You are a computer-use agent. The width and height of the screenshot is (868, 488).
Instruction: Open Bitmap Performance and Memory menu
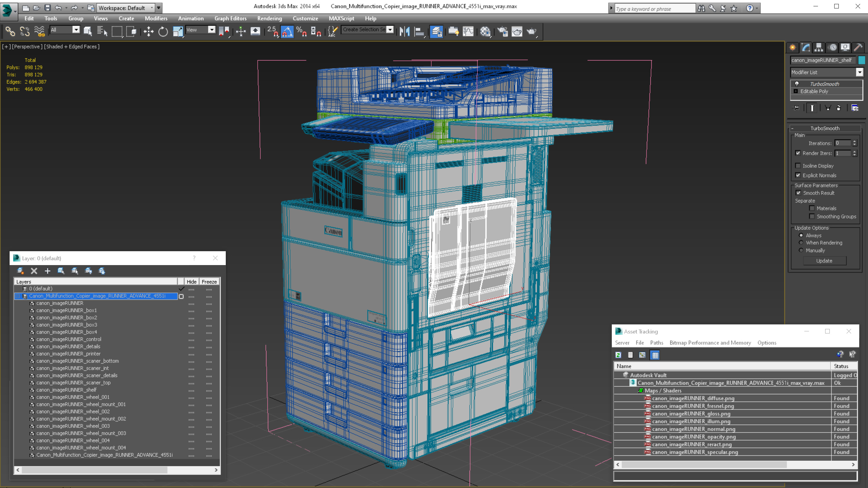pos(710,343)
